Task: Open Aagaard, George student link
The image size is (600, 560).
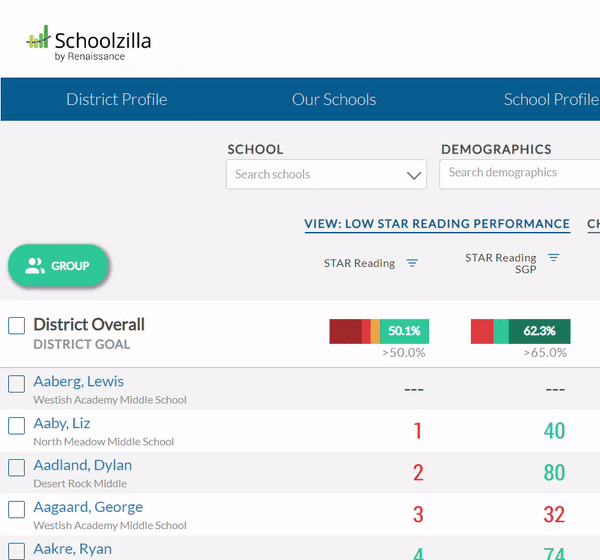Action: point(87,507)
